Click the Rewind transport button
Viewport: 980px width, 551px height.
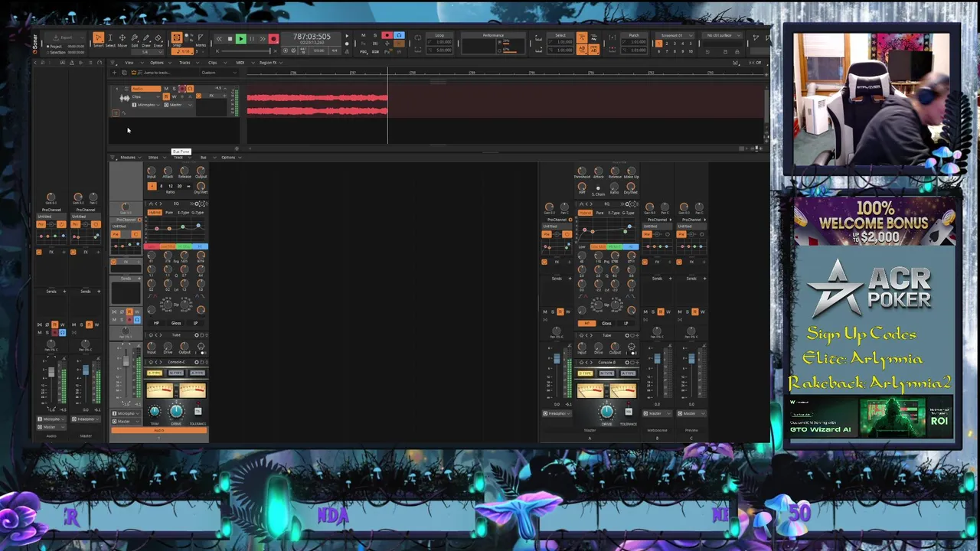(x=219, y=39)
